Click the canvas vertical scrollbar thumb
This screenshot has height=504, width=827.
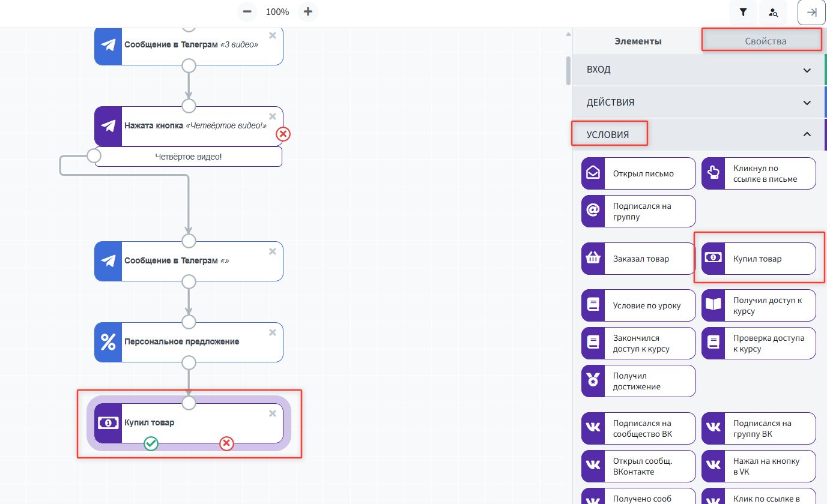[568, 70]
